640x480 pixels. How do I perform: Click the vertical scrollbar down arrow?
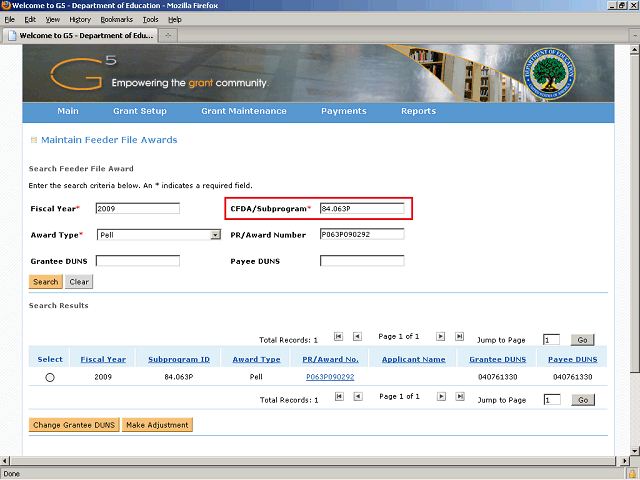[x=634, y=450]
